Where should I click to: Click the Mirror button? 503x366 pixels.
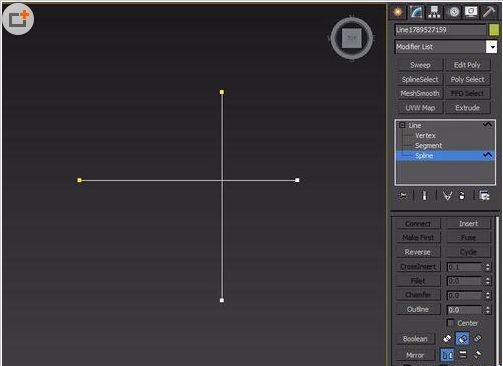[415, 355]
